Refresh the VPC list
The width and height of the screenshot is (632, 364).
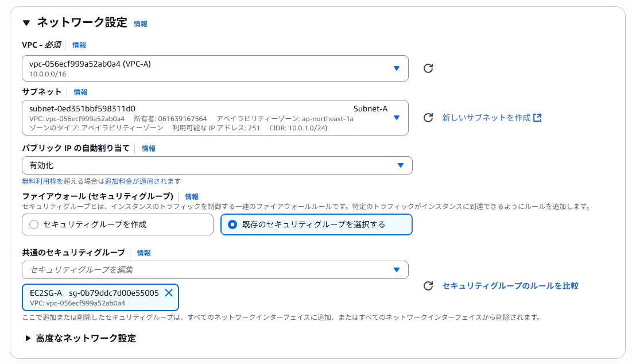[x=428, y=68]
